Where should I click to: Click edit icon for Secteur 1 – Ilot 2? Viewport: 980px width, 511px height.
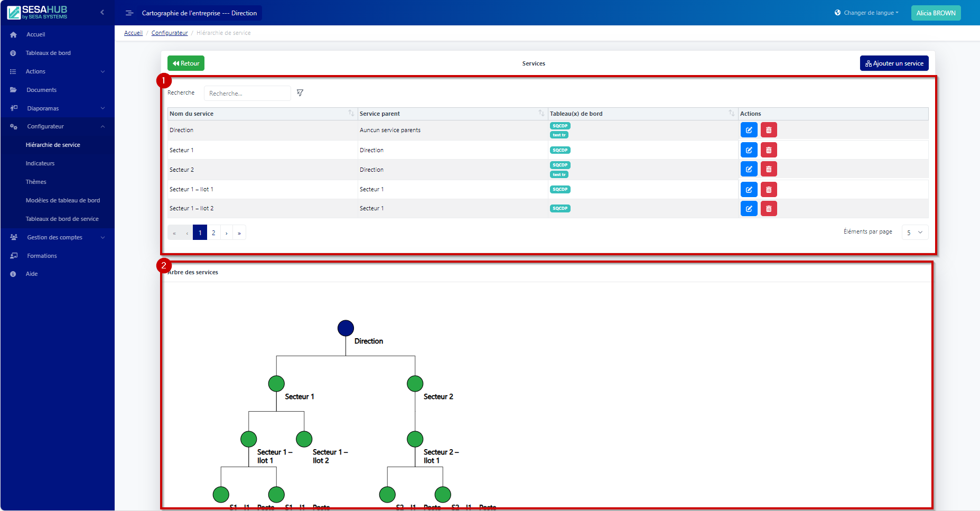point(749,209)
